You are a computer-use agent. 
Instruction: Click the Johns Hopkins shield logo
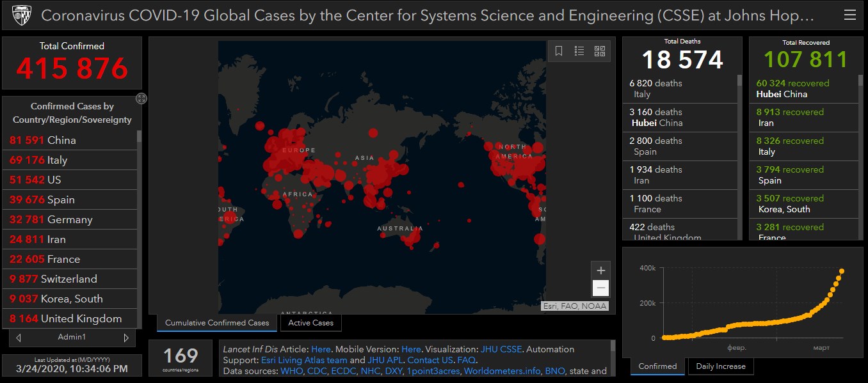point(22,15)
